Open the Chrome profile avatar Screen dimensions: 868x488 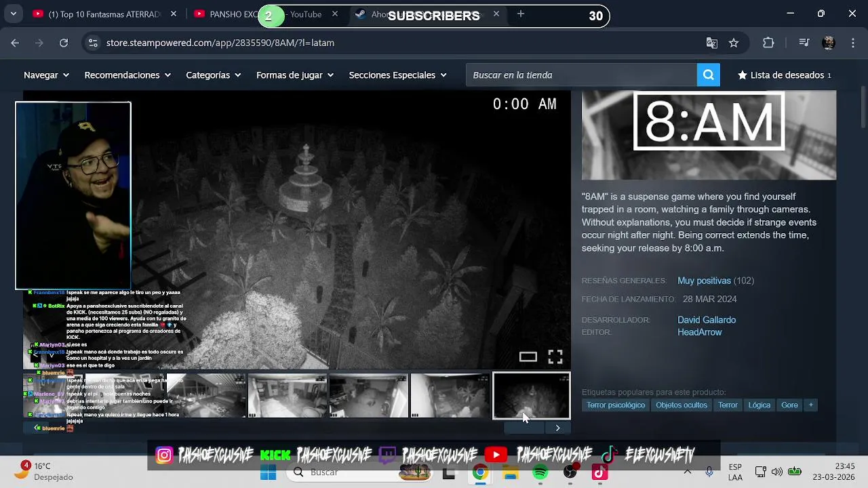point(828,43)
